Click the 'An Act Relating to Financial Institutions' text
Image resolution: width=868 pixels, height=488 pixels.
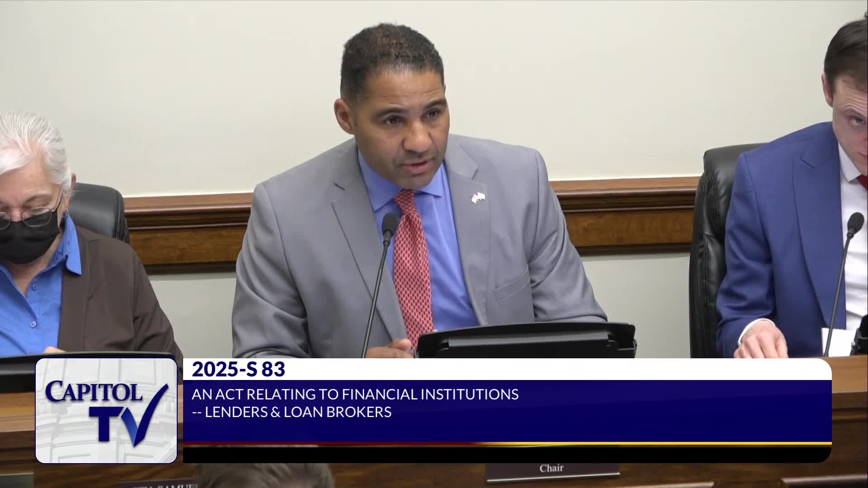pyautogui.click(x=355, y=394)
